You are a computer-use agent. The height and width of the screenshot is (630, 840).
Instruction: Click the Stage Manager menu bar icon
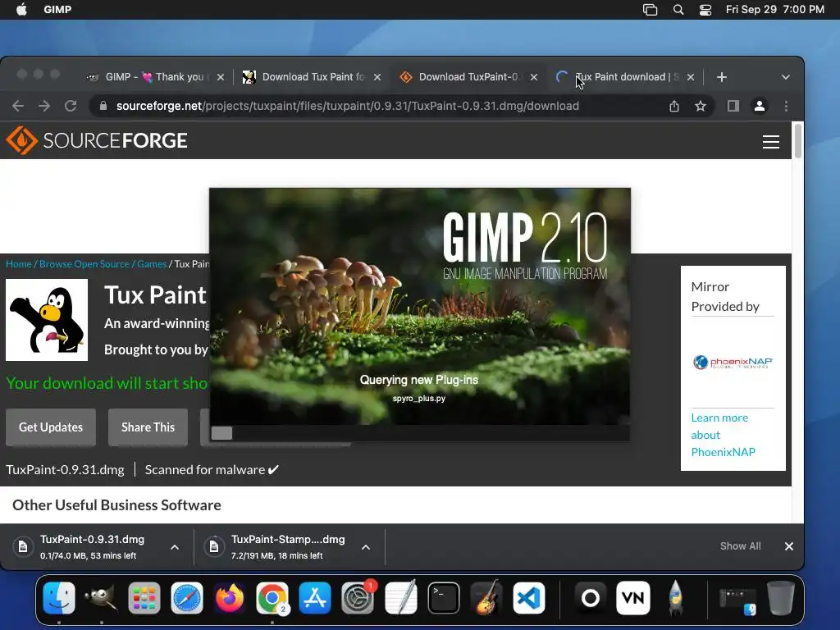(650, 10)
